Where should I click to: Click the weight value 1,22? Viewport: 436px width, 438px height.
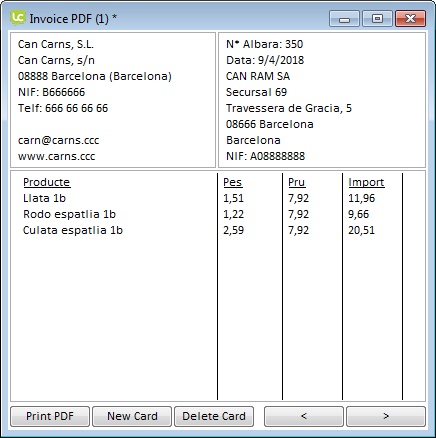click(x=233, y=214)
